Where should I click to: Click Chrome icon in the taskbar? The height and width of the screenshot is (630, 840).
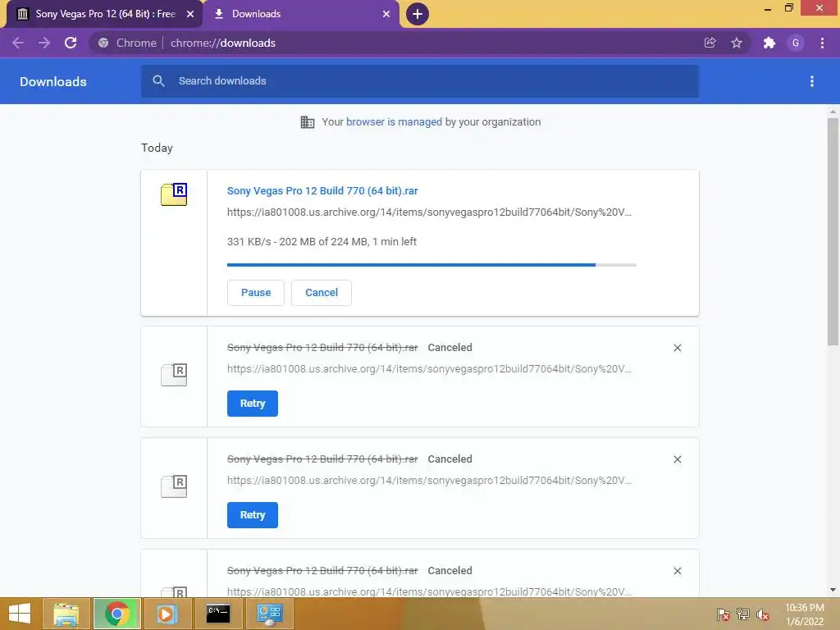tap(117, 614)
